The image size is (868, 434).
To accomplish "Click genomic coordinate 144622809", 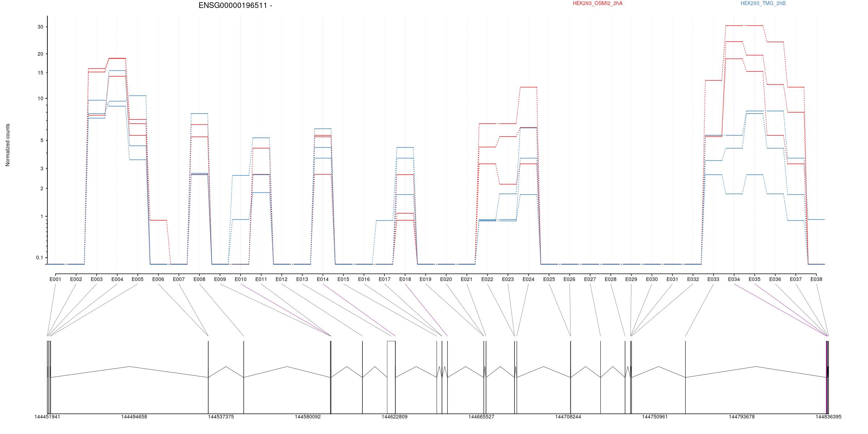I will [395, 417].
